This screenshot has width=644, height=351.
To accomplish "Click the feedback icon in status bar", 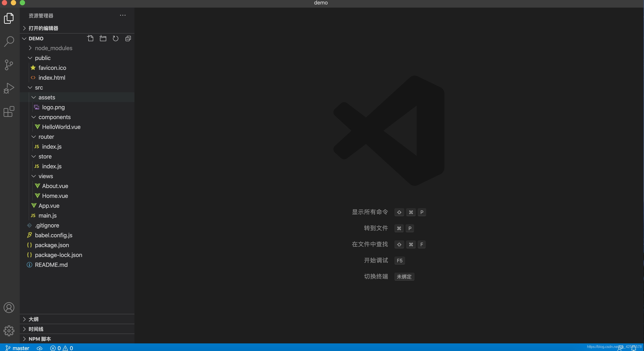I will click(620, 348).
